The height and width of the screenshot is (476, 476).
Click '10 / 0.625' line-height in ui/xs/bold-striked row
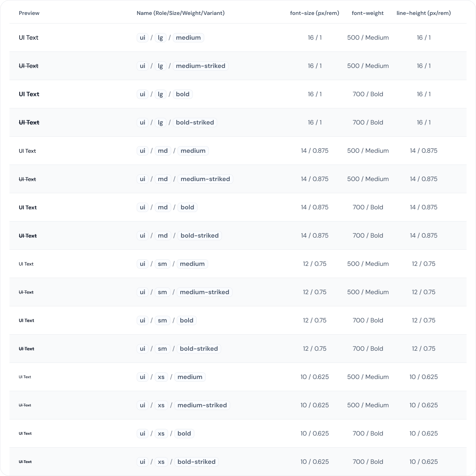(x=423, y=462)
